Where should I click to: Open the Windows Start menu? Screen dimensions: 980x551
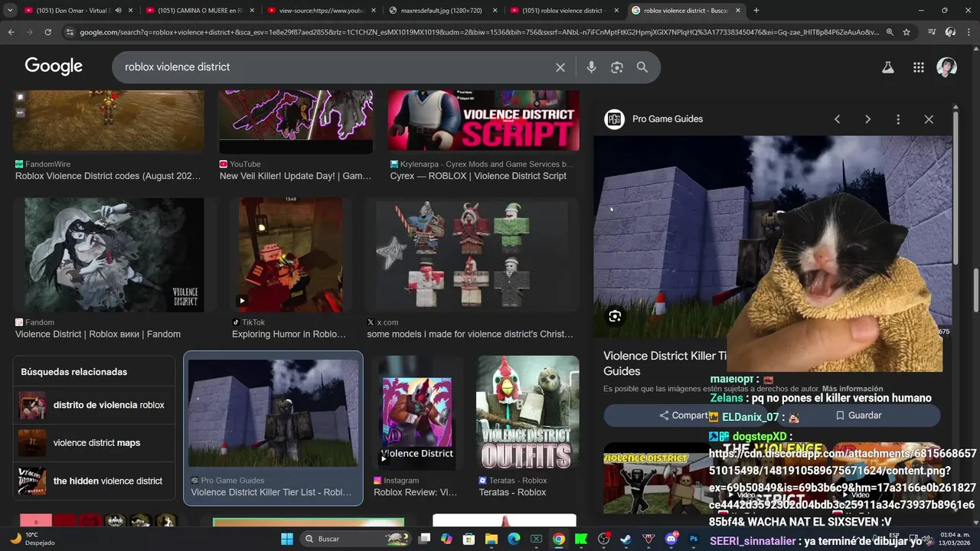(286, 539)
